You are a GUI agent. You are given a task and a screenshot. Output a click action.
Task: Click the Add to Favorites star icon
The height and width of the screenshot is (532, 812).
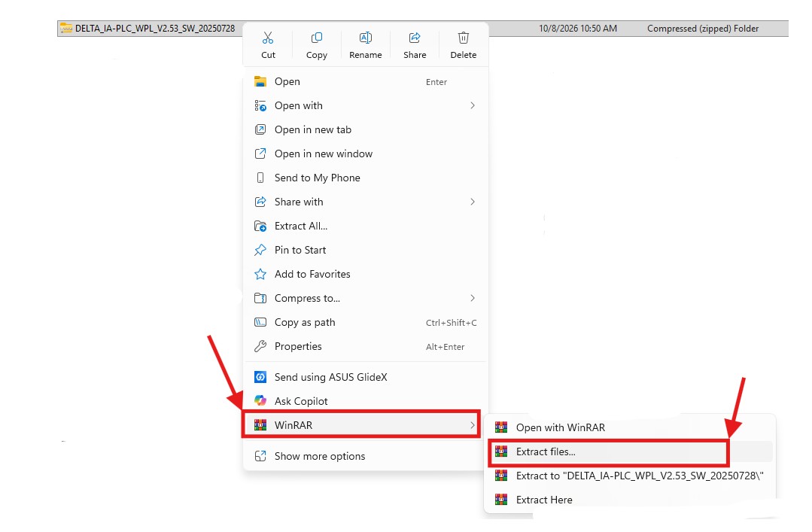click(x=260, y=274)
